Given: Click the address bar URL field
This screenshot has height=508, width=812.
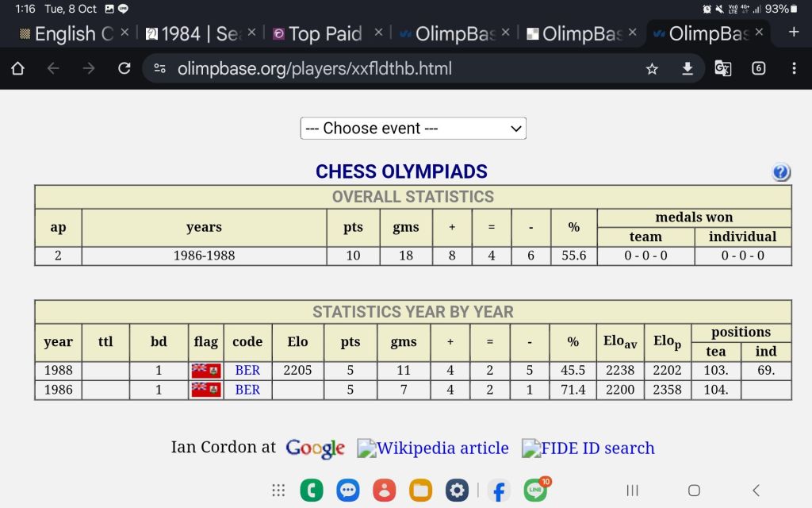Looking at the screenshot, I should 396,69.
